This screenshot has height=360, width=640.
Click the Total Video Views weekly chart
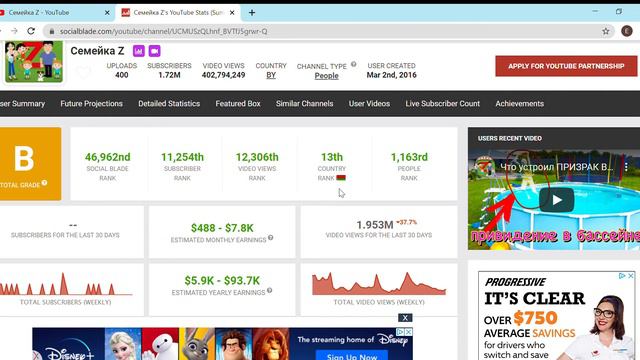[379, 284]
